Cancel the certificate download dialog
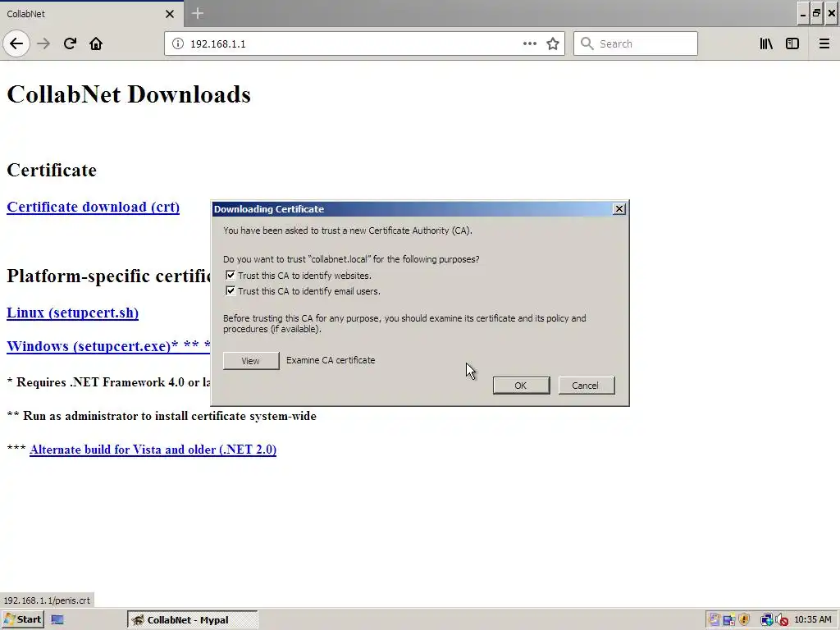 coord(586,386)
